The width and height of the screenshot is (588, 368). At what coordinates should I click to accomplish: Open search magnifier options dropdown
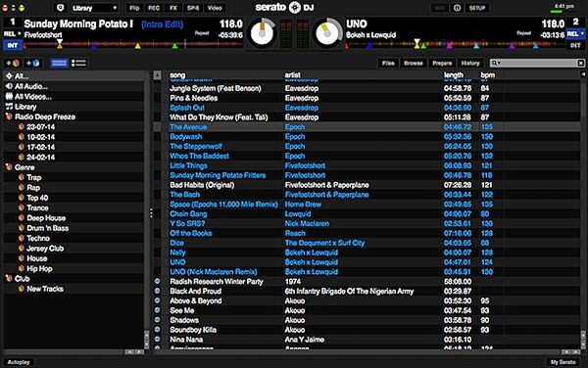click(x=496, y=63)
